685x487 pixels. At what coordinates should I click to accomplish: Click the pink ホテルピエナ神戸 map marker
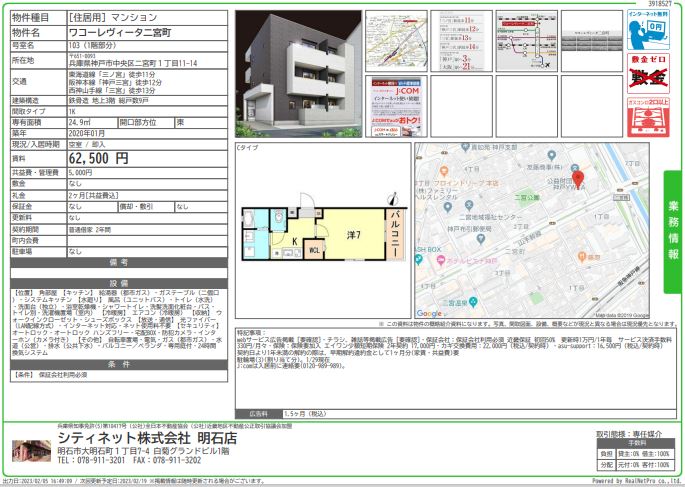coord(440,261)
